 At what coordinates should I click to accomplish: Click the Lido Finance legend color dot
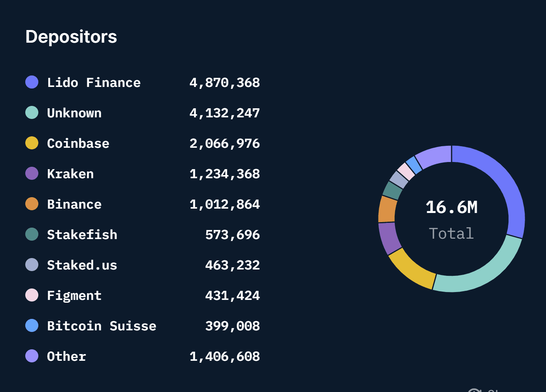[32, 82]
